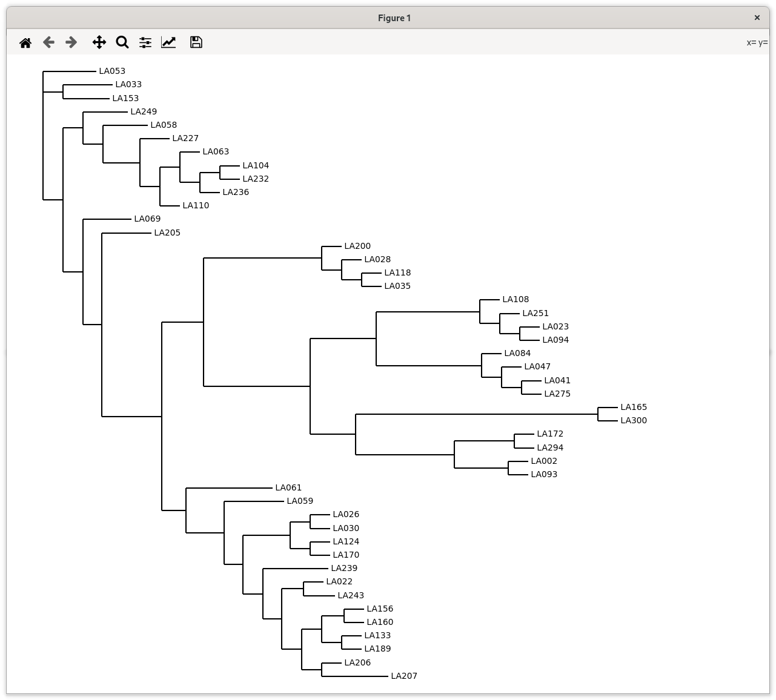
Task: Go forward to next view
Action: 71,42
